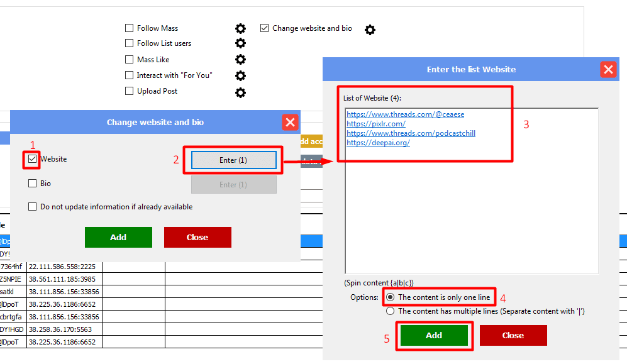Image resolution: width=627 pixels, height=364 pixels.
Task: Select "The content is only one line" option
Action: [391, 297]
